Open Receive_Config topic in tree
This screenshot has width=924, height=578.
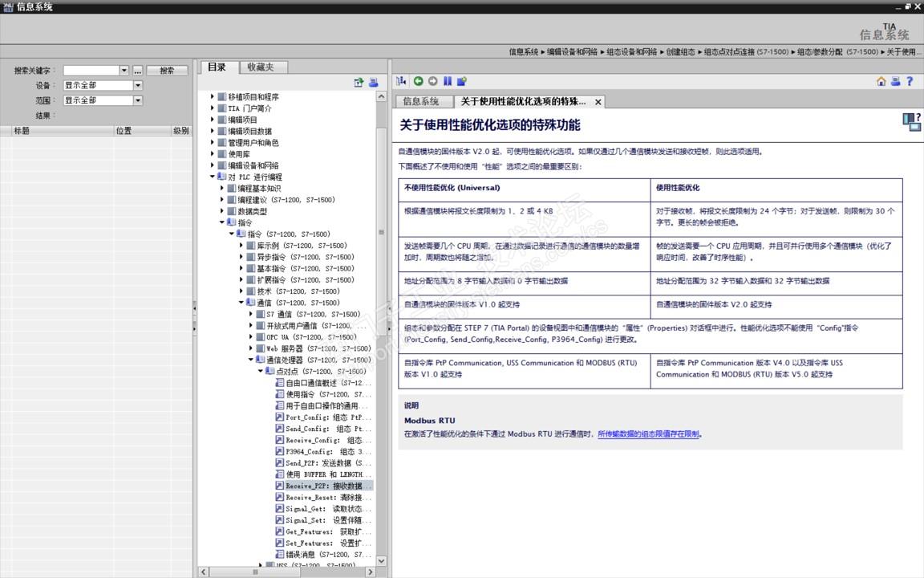click(x=325, y=440)
